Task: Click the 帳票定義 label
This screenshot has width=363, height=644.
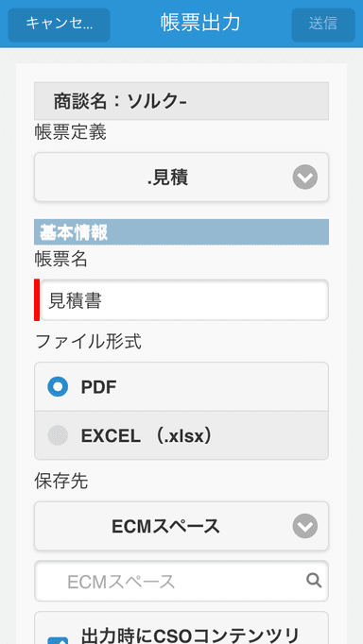Action: tap(70, 132)
